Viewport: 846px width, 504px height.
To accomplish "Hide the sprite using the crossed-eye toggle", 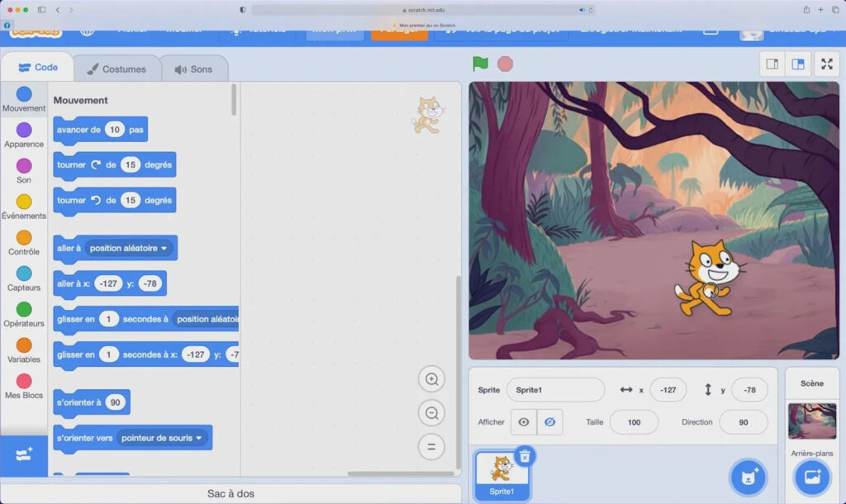I will coord(549,422).
